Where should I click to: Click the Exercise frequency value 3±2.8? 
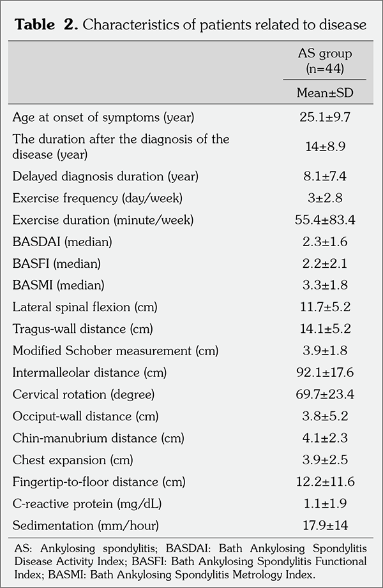pos(324,198)
